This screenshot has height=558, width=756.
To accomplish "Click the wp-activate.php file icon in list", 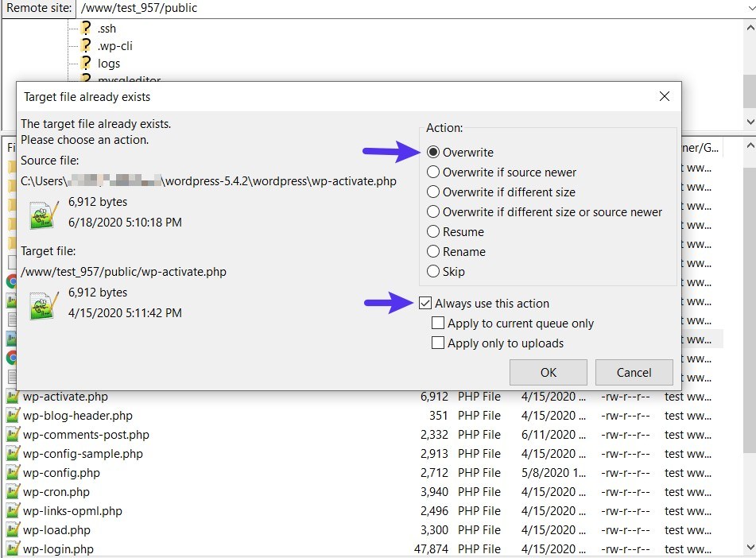I will [13, 397].
